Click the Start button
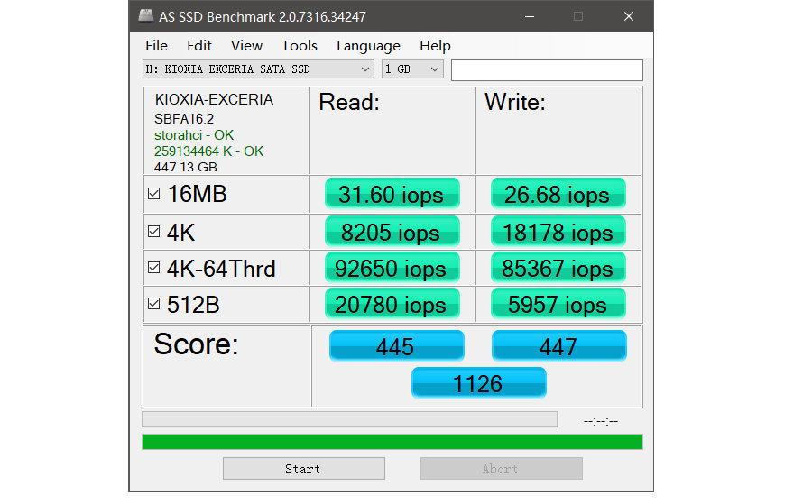The height and width of the screenshot is (504, 812). tap(304, 468)
